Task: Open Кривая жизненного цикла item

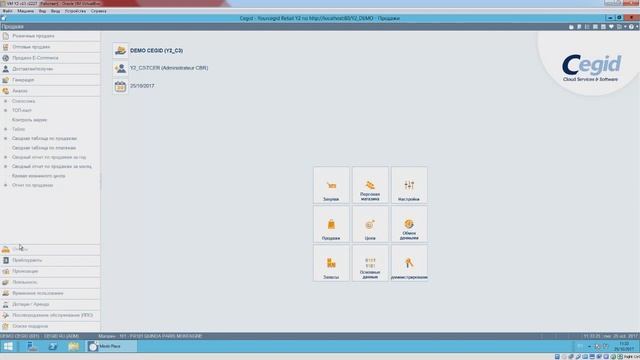Action: click(38, 176)
